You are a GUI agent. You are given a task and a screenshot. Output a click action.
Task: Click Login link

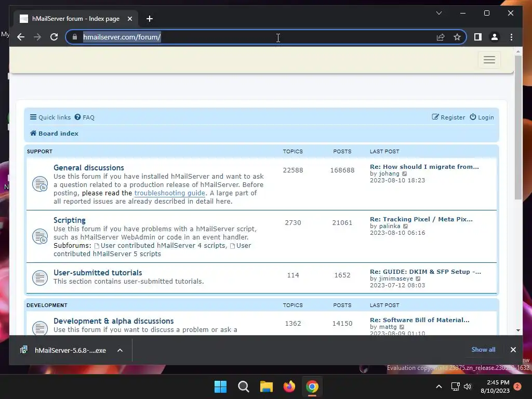coord(482,117)
